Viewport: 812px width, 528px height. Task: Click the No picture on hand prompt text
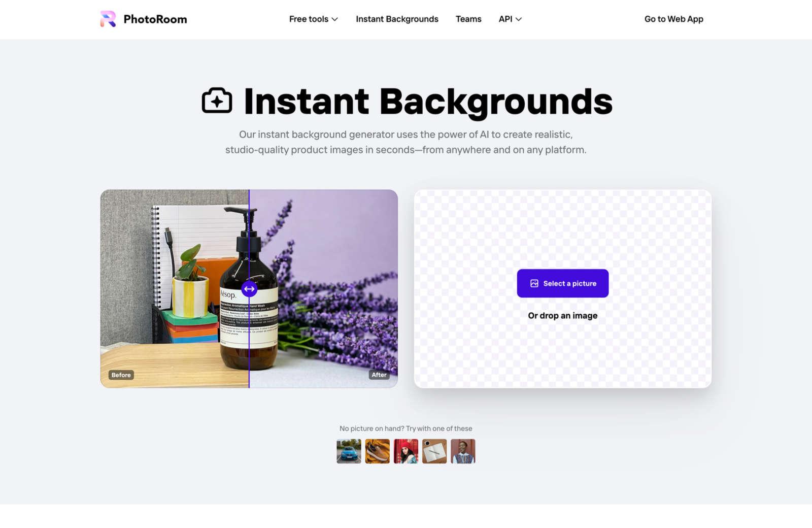tap(406, 428)
